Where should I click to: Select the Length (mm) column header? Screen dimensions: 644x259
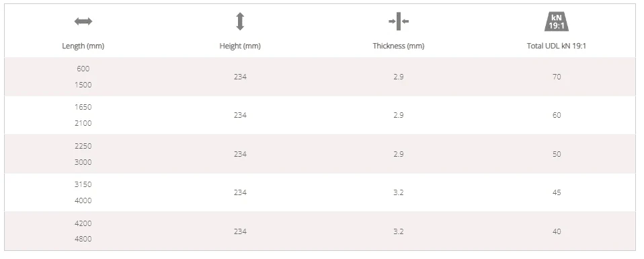tap(83, 46)
